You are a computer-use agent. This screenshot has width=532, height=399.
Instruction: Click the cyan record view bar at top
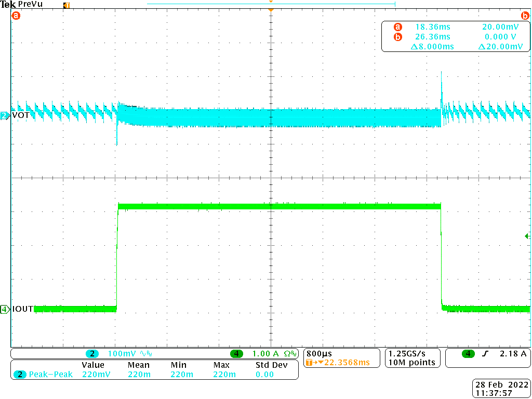click(x=271, y=4)
